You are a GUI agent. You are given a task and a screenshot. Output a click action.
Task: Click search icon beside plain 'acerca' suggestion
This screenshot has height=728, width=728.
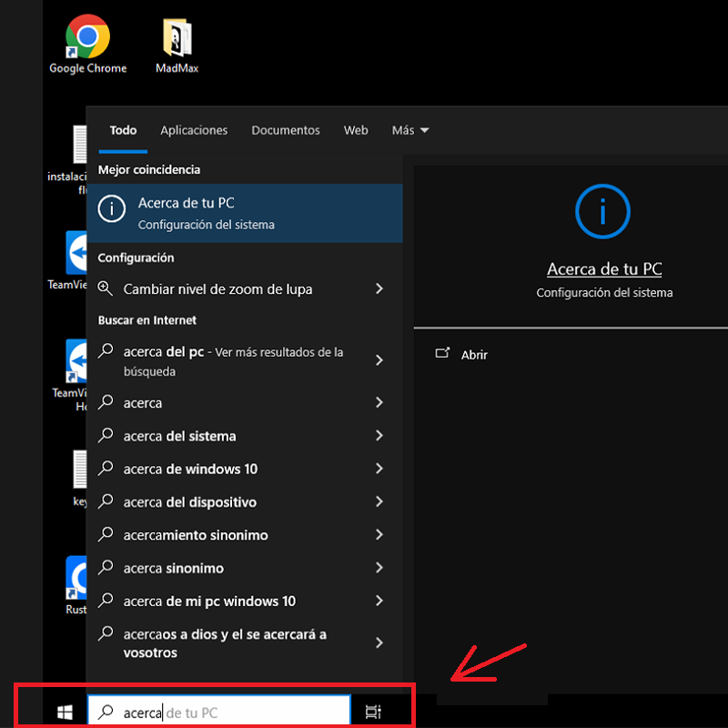pos(106,402)
